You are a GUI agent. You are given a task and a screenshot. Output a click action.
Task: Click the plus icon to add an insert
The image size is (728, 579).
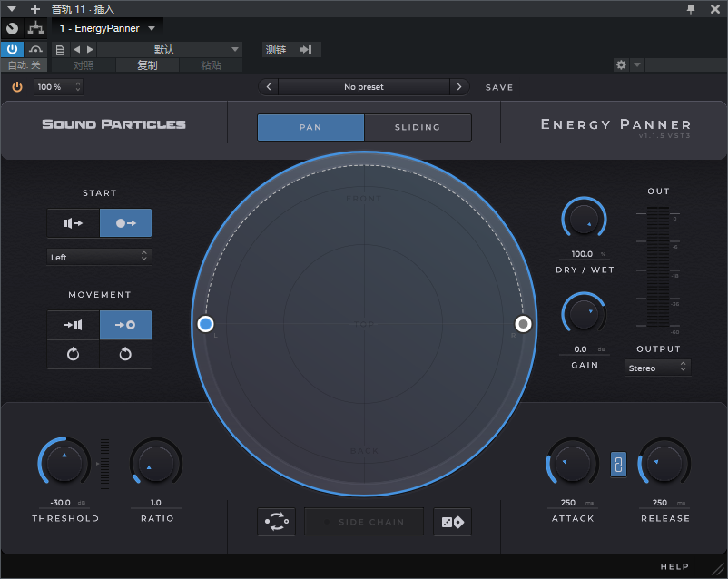34,9
